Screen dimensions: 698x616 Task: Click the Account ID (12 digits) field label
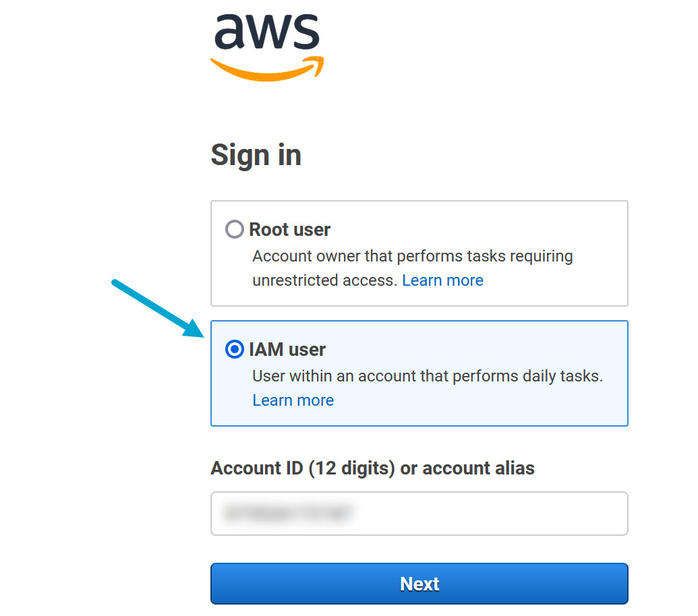point(303,468)
